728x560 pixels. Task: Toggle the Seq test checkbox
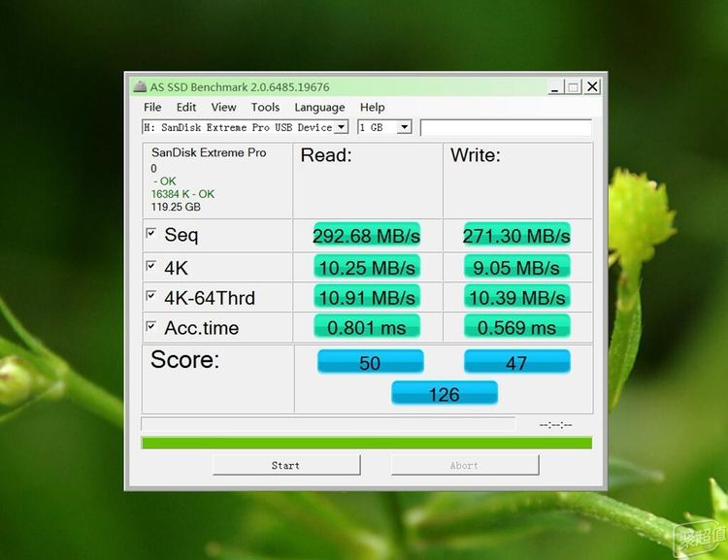pyautogui.click(x=150, y=233)
